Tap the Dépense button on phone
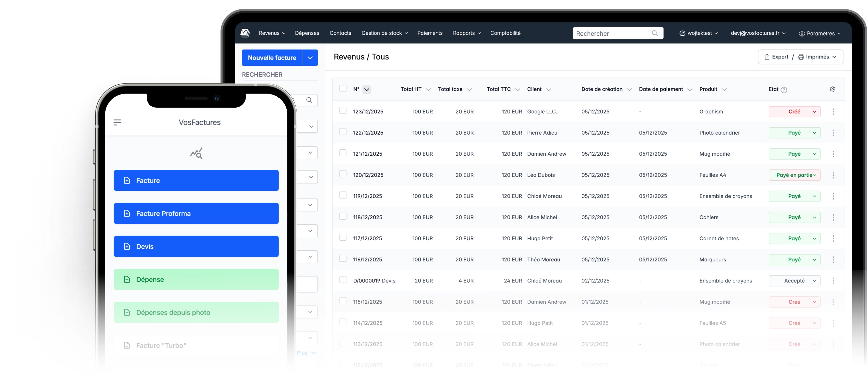Viewport: 868px width, 376px height. pos(196,279)
